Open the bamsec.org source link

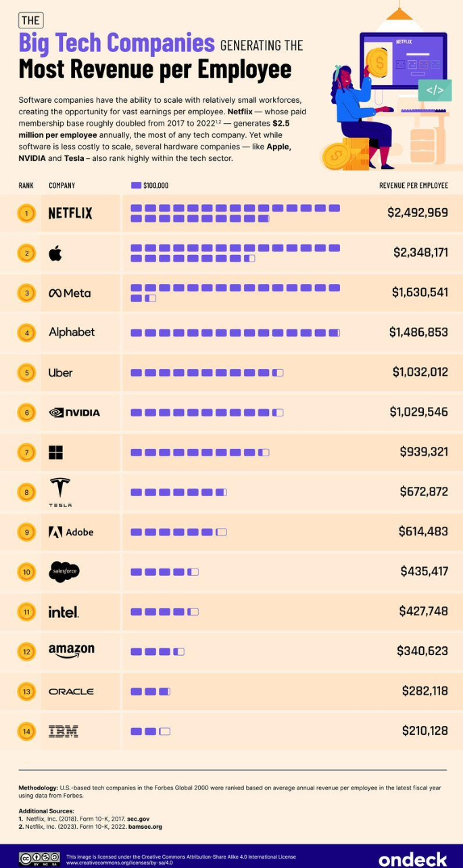pos(146,826)
